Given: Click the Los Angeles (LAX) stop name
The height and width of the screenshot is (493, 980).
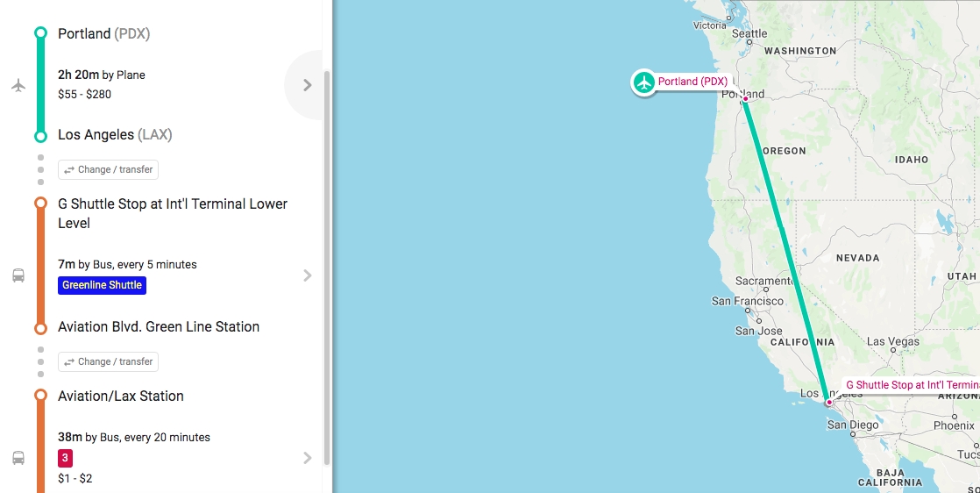Looking at the screenshot, I should [115, 135].
